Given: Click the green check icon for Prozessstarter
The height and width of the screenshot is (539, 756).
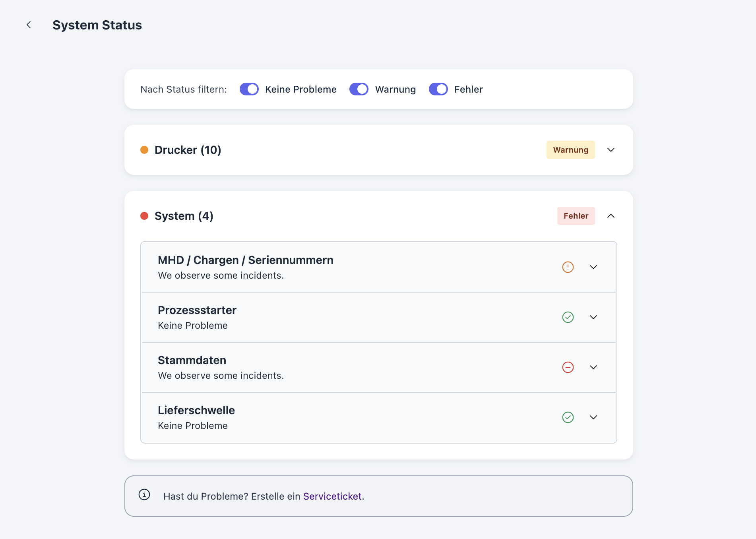Looking at the screenshot, I should point(568,317).
